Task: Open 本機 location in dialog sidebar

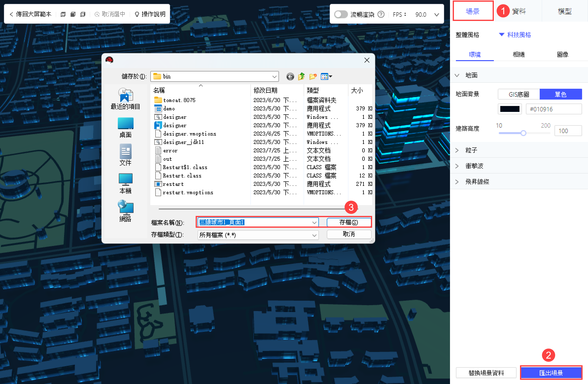Action: (125, 184)
